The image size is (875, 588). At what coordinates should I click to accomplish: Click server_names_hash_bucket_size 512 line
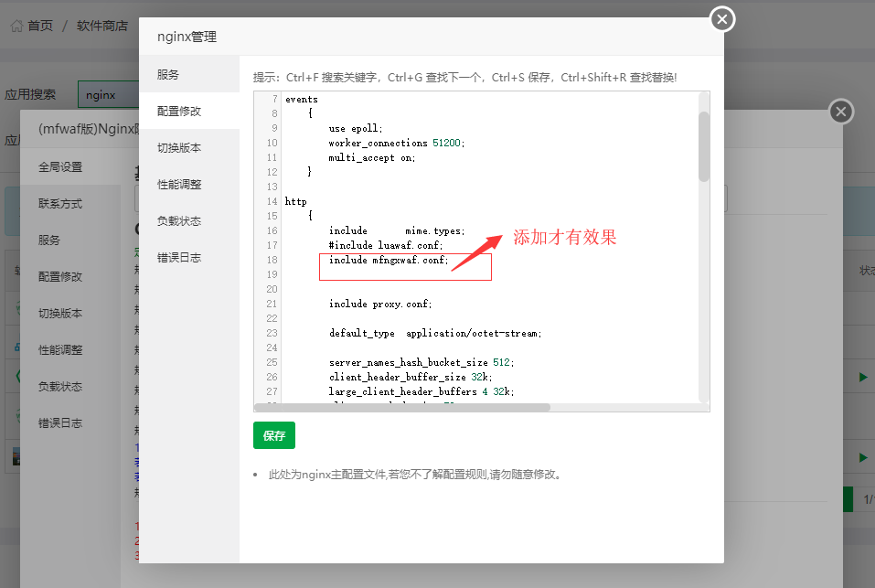tap(421, 363)
